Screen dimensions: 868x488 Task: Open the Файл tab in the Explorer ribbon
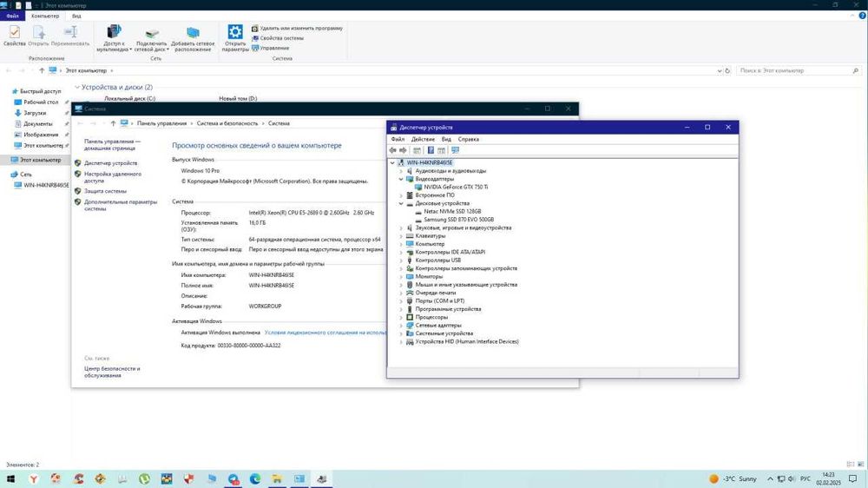click(x=12, y=16)
